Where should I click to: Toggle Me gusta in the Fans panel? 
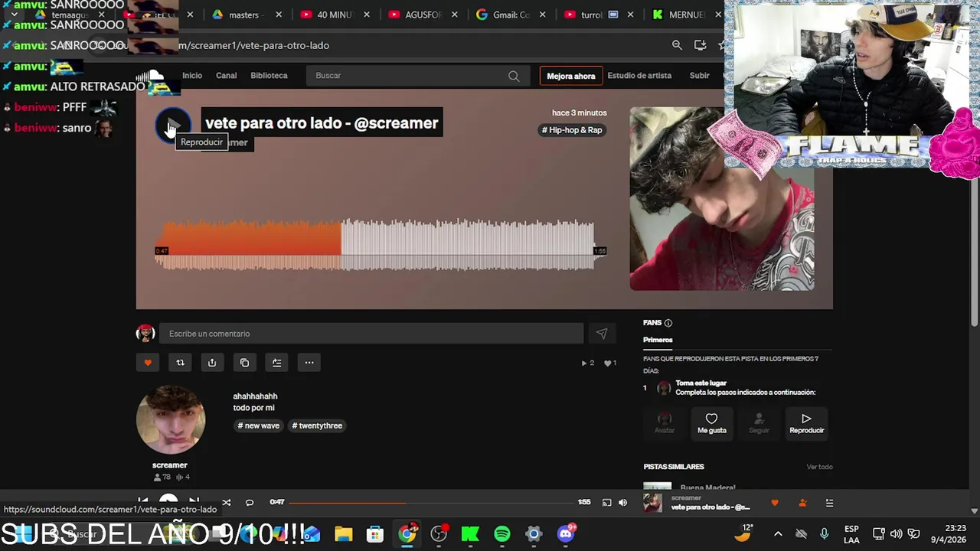coord(711,423)
